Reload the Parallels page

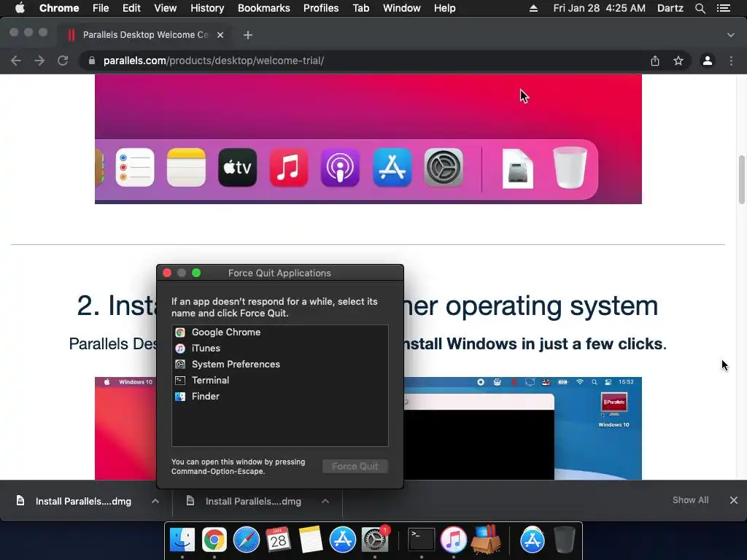(x=63, y=61)
